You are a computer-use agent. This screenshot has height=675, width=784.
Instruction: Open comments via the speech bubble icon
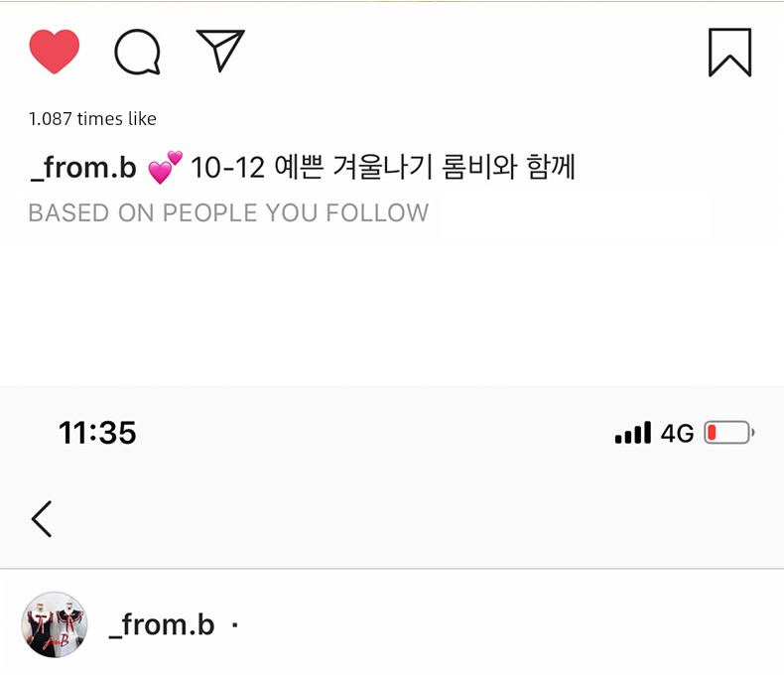[x=137, y=52]
